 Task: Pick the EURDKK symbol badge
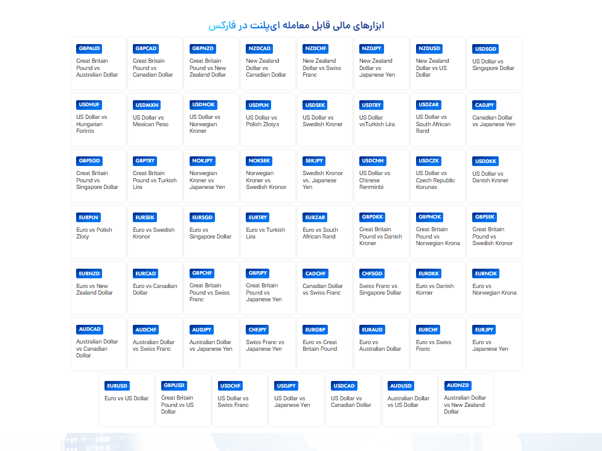click(428, 273)
